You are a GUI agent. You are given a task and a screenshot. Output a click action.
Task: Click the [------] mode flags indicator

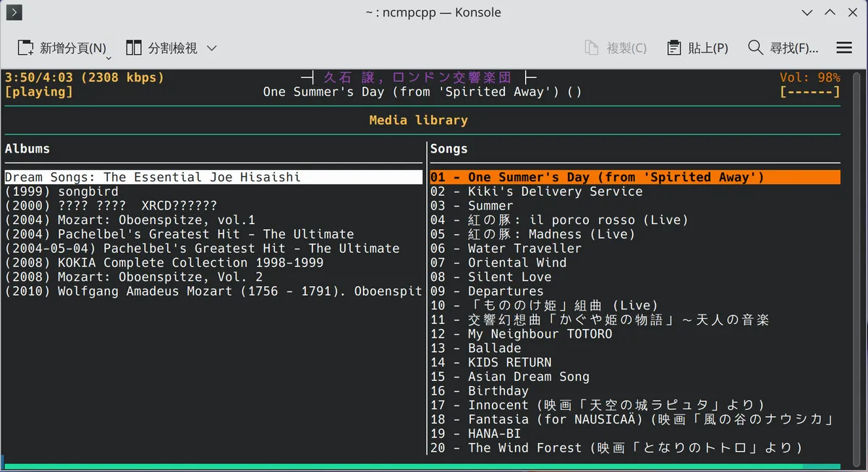pyautogui.click(x=810, y=92)
